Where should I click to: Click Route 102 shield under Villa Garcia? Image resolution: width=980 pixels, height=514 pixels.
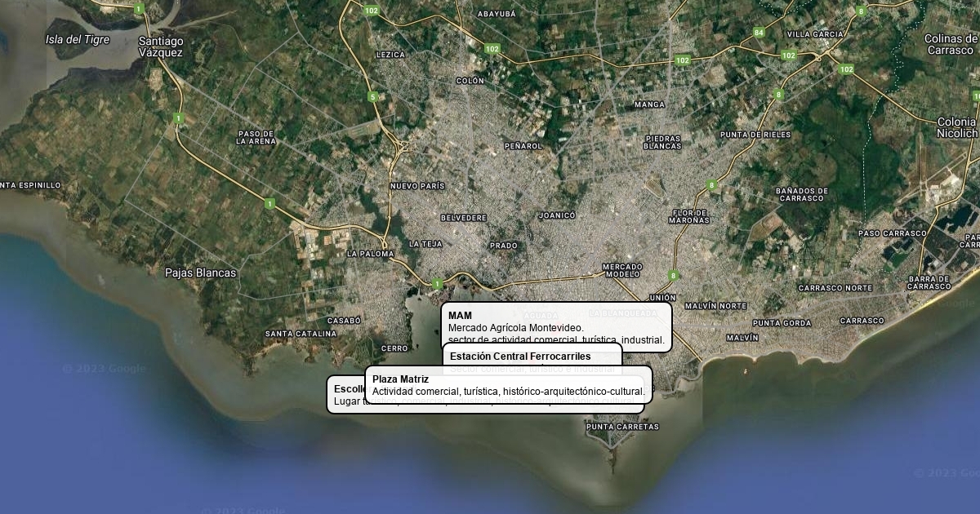pos(788,55)
